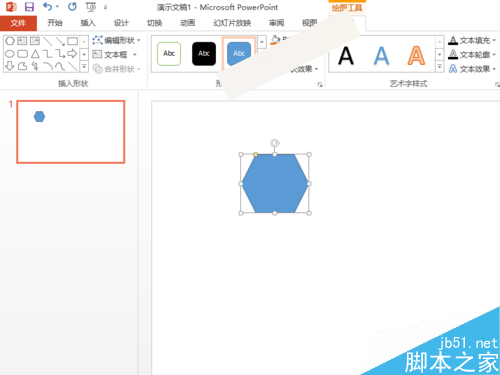Select the elbow arrow connector shape

60,54
